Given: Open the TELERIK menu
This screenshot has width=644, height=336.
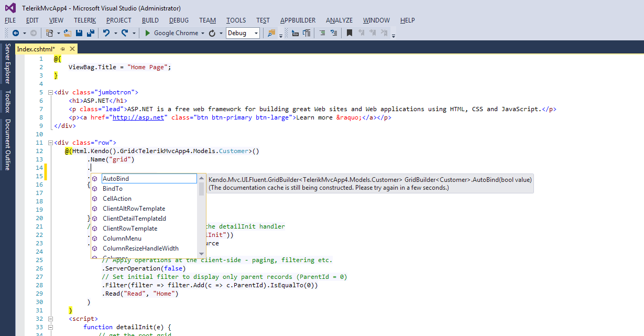Looking at the screenshot, I should [85, 20].
